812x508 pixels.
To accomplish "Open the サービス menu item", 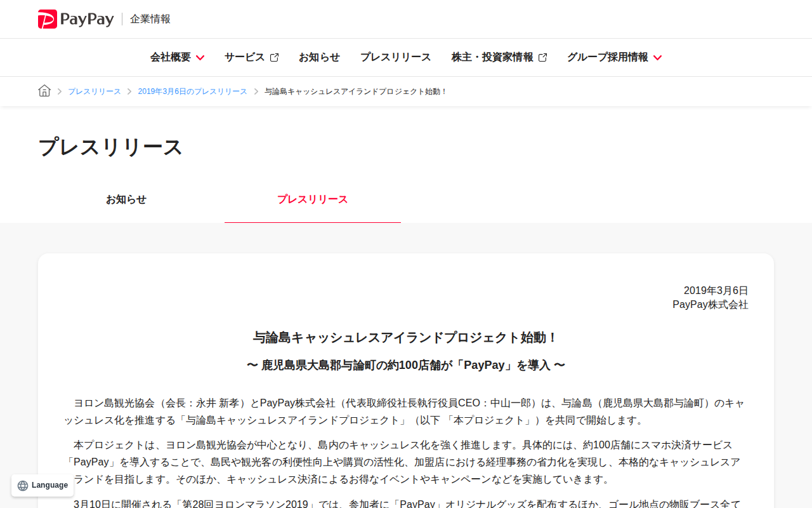I will (x=251, y=57).
